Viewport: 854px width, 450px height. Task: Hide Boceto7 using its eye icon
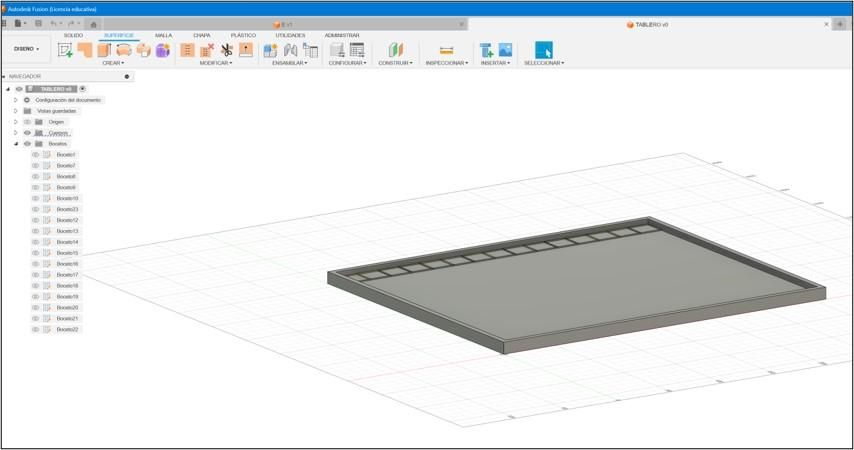click(35, 166)
